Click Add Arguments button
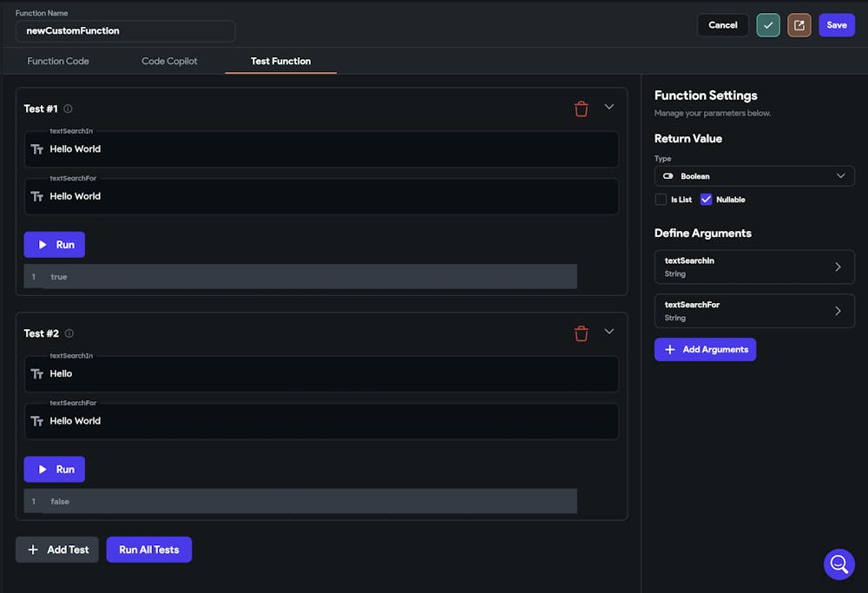The image size is (868, 593). [x=705, y=349]
